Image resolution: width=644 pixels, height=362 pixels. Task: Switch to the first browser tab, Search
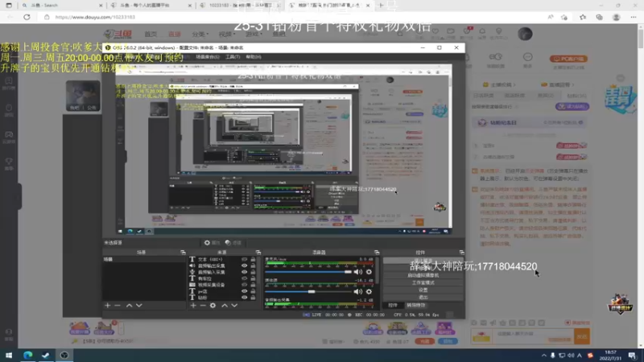point(62,6)
